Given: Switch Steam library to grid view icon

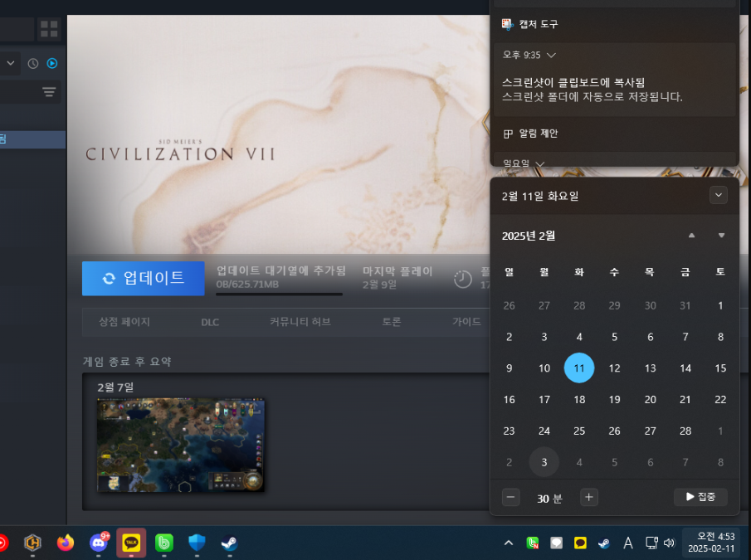Looking at the screenshot, I should click(x=49, y=29).
